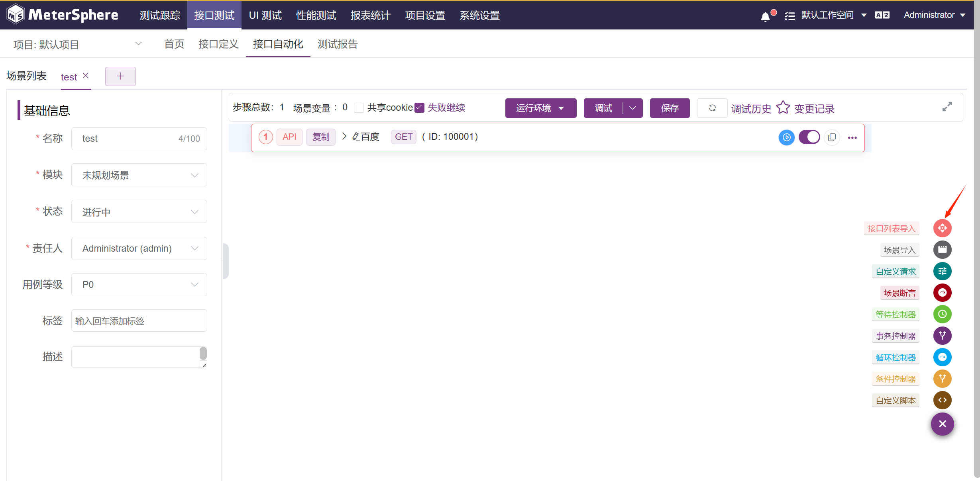
Task: Uncheck the 失败继续 checkbox
Action: tap(419, 108)
